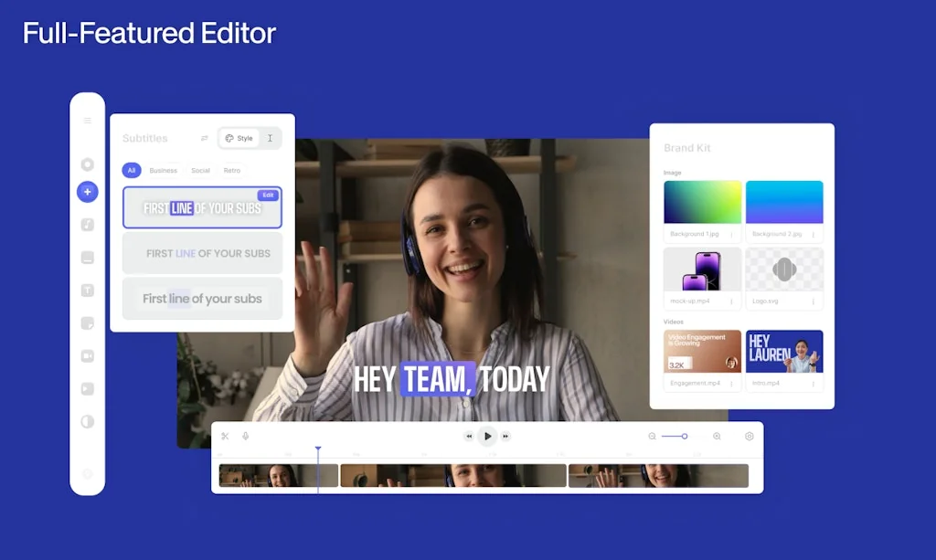Open options menu for Background 1.jpg
This screenshot has width=936, height=560.
pyautogui.click(x=731, y=235)
